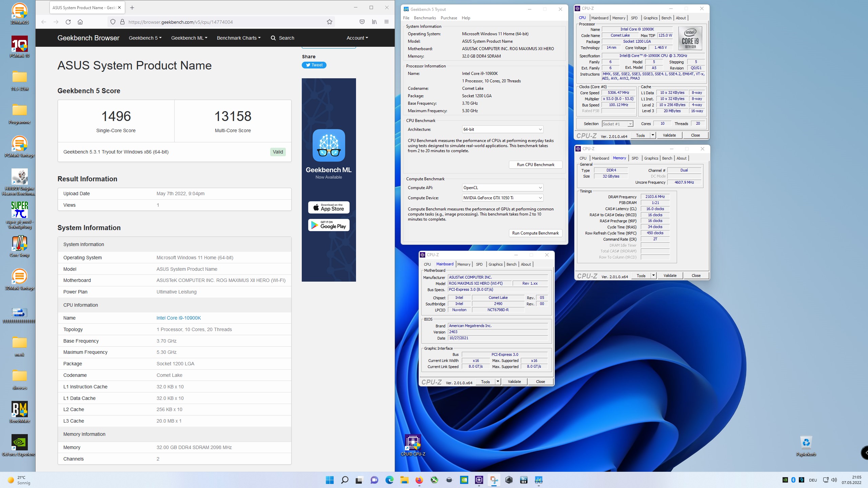Click Close in CPU-Z Memory window
The height and width of the screenshot is (488, 868).
[696, 276]
